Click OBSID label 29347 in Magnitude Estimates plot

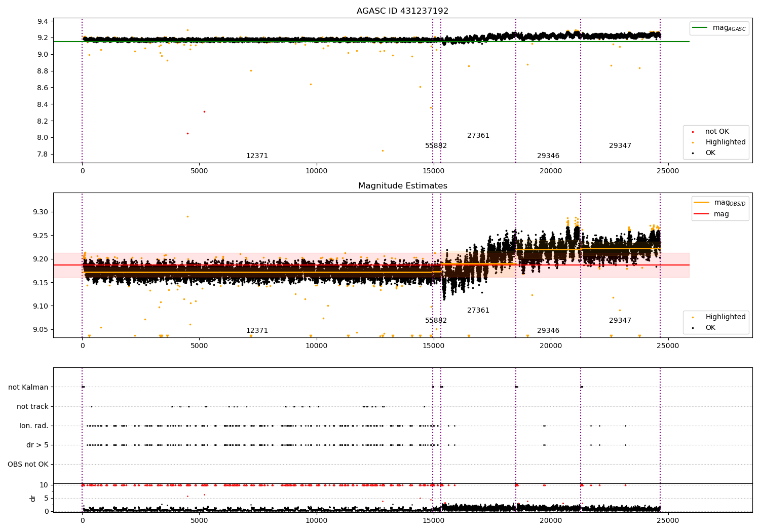(620, 321)
